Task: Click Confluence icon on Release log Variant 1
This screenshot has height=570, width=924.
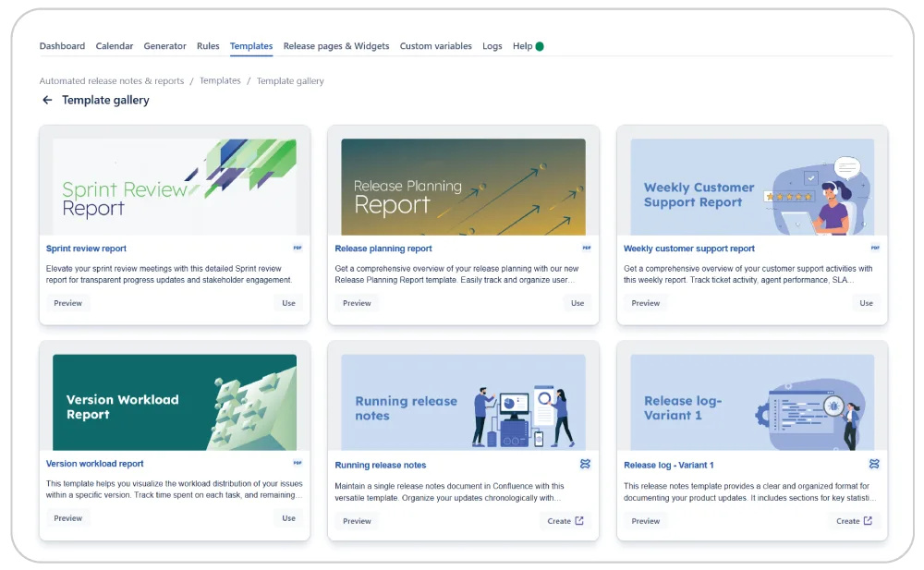Action: click(874, 465)
